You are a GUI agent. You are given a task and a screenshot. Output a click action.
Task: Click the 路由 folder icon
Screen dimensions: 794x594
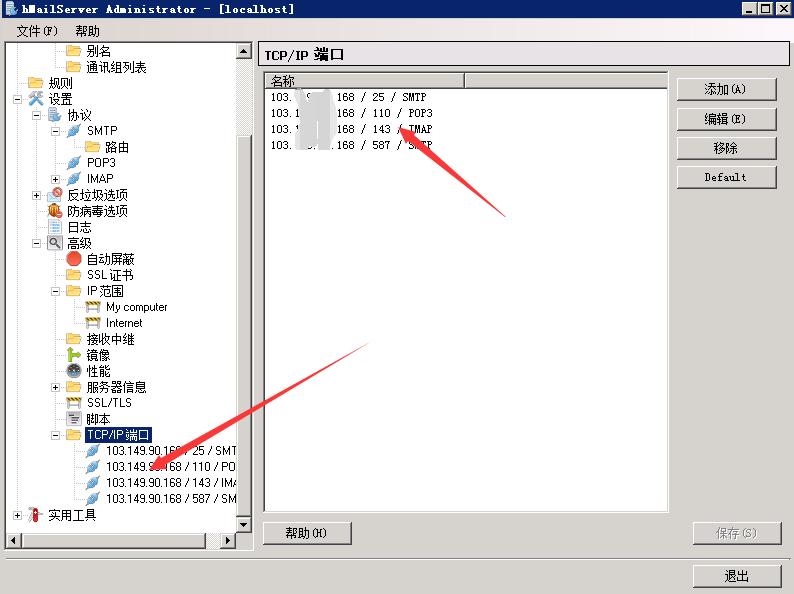point(93,147)
